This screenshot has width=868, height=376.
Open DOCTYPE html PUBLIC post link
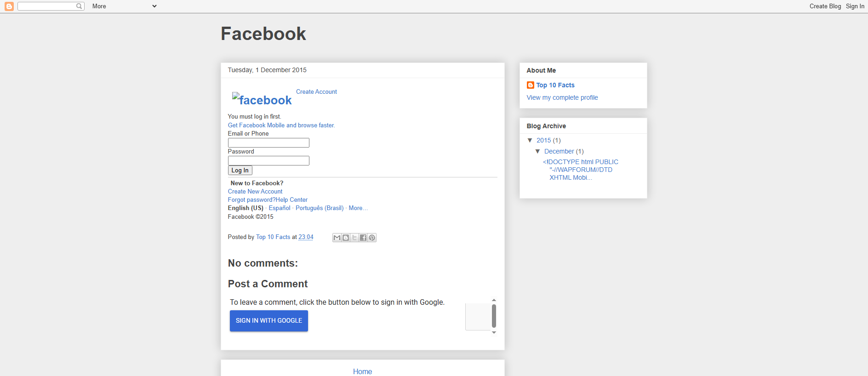point(581,170)
